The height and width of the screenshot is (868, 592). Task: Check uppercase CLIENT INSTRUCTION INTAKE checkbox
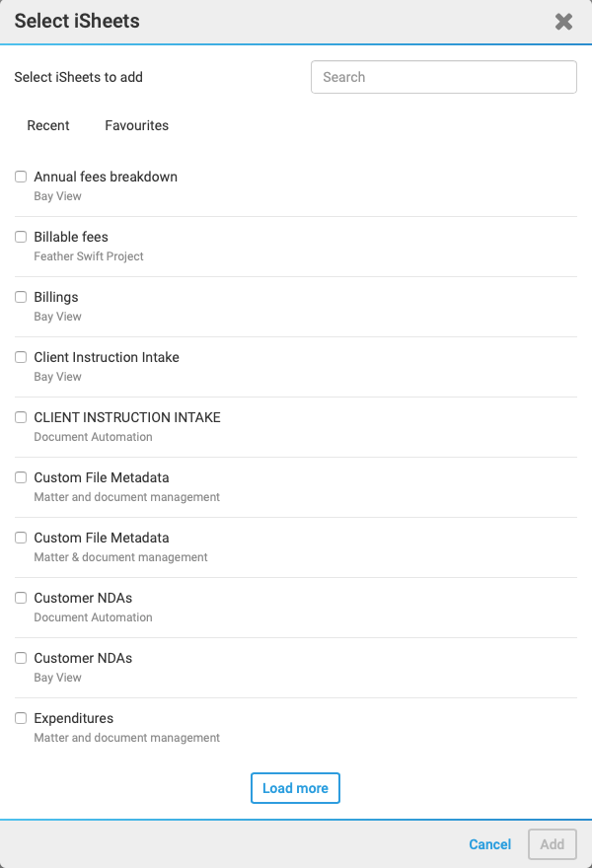pos(21,417)
